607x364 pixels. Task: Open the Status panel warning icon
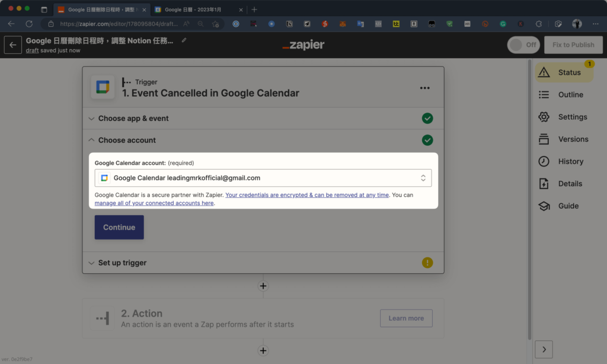pyautogui.click(x=544, y=72)
